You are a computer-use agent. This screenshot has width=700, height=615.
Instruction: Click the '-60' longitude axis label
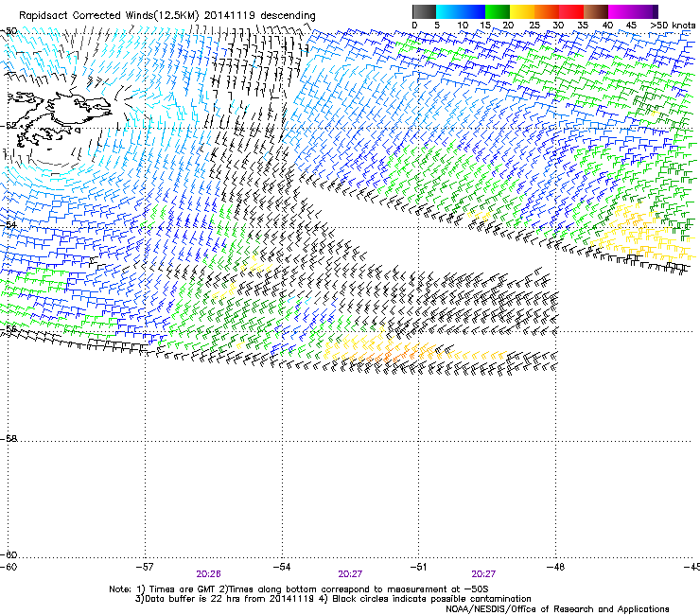[x=9, y=567]
